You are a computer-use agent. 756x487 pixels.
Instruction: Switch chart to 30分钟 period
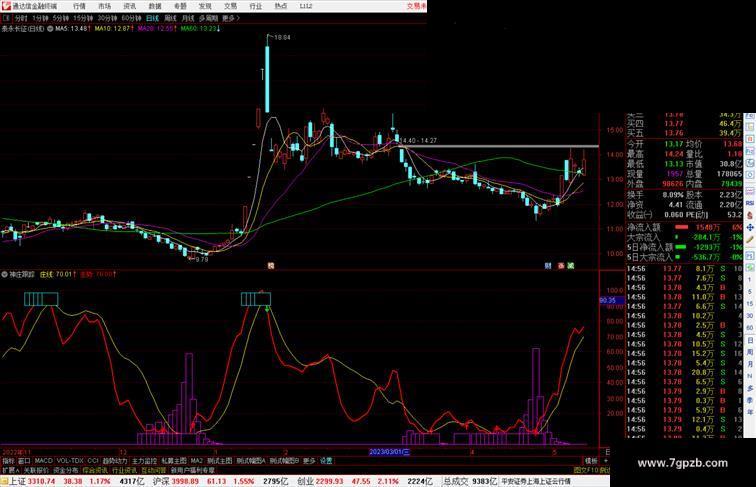coord(107,18)
